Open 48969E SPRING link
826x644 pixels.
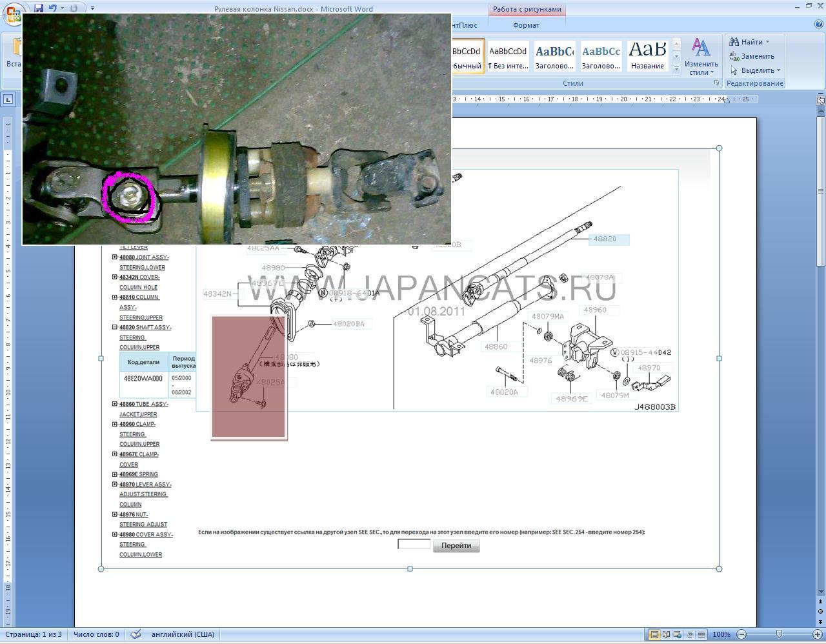point(139,474)
